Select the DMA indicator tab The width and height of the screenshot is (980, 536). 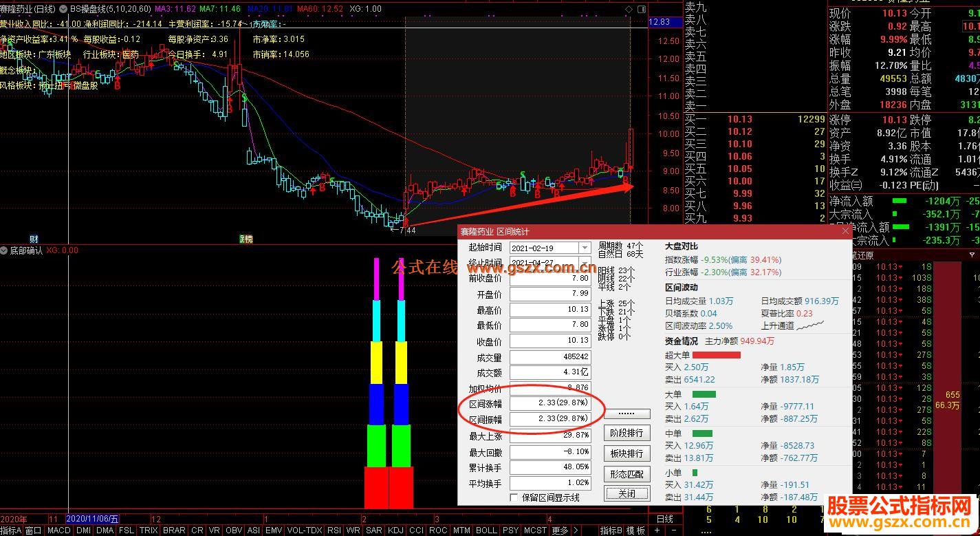click(x=105, y=530)
